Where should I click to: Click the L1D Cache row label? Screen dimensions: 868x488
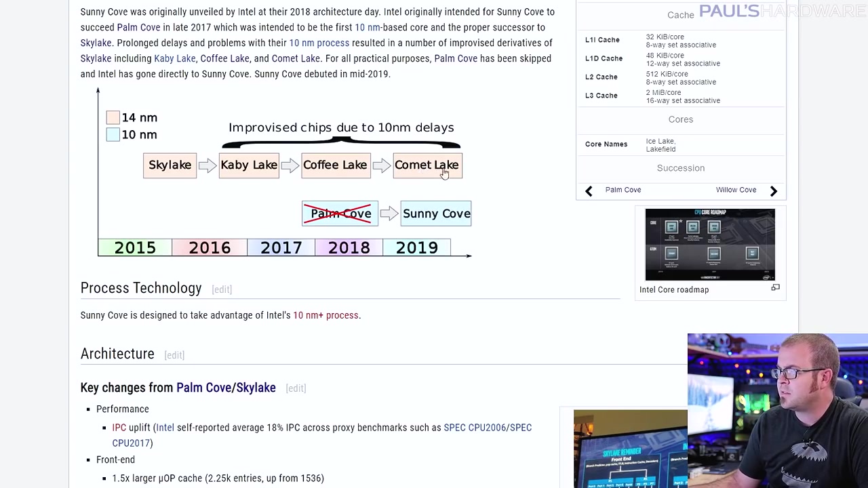point(604,58)
